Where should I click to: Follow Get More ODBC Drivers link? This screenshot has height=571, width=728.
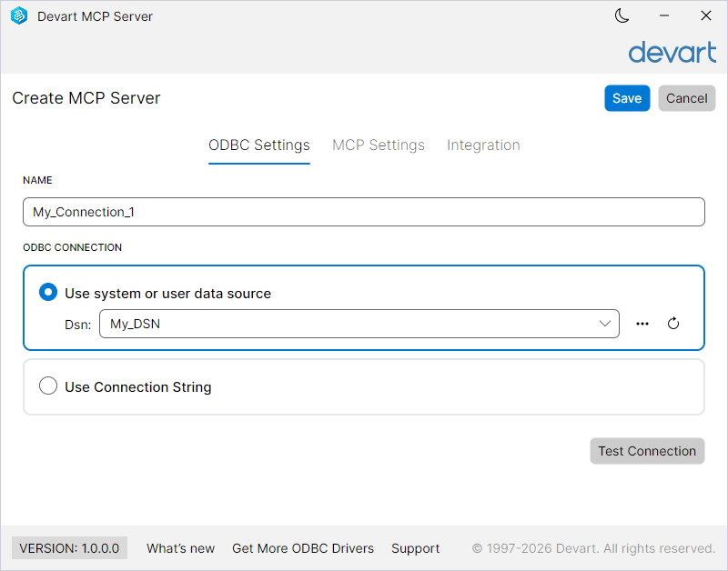(x=303, y=548)
